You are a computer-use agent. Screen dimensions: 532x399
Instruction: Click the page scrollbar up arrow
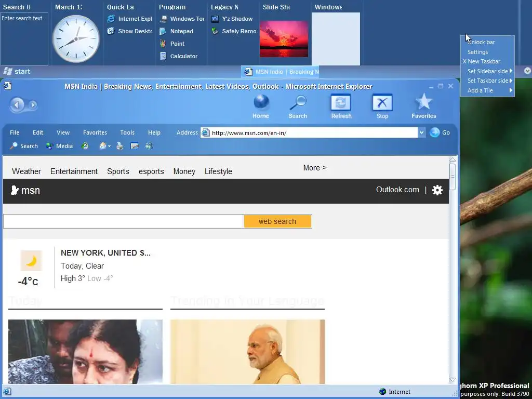coord(453,159)
